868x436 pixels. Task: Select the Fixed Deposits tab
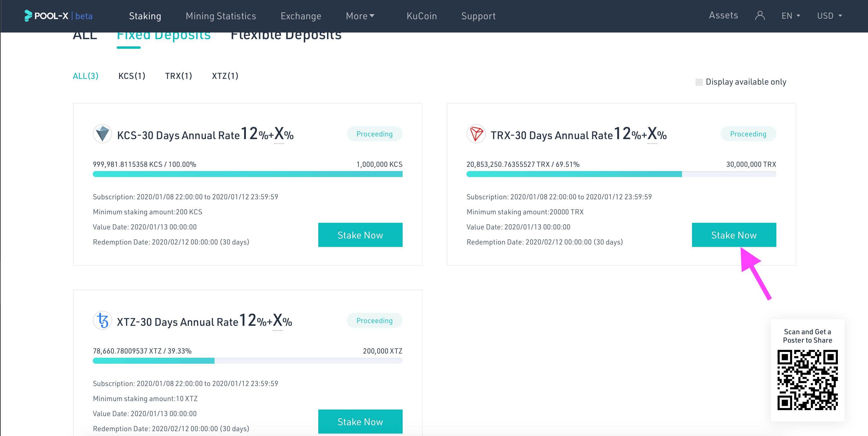164,36
